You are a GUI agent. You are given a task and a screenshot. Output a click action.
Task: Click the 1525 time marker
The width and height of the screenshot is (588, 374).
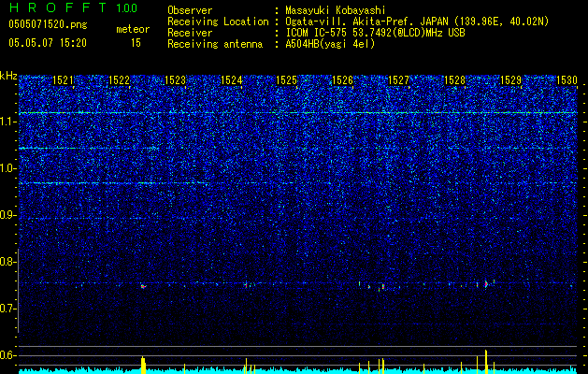[x=286, y=80]
